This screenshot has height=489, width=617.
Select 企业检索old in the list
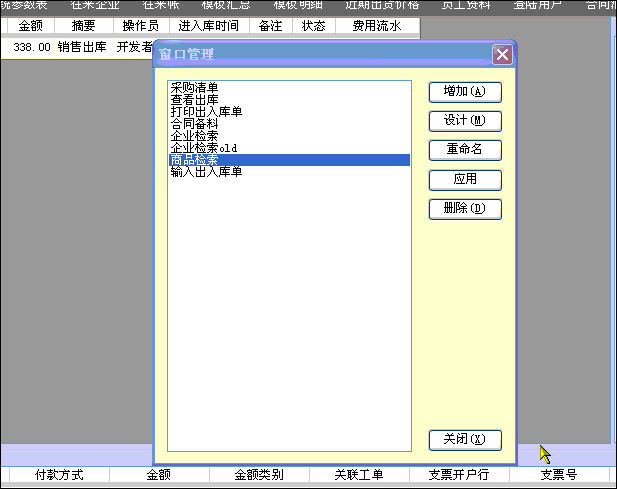pos(203,148)
